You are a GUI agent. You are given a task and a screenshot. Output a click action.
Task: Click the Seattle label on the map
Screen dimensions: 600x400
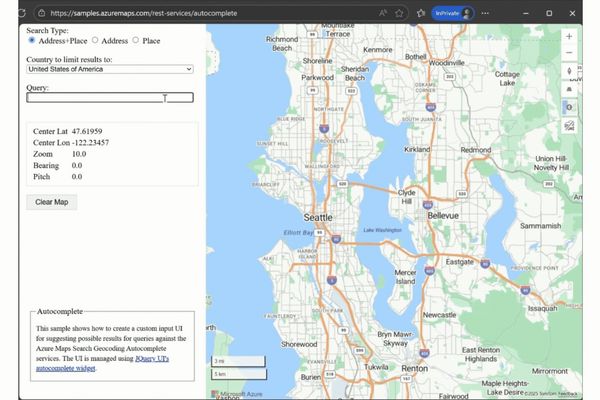point(318,217)
